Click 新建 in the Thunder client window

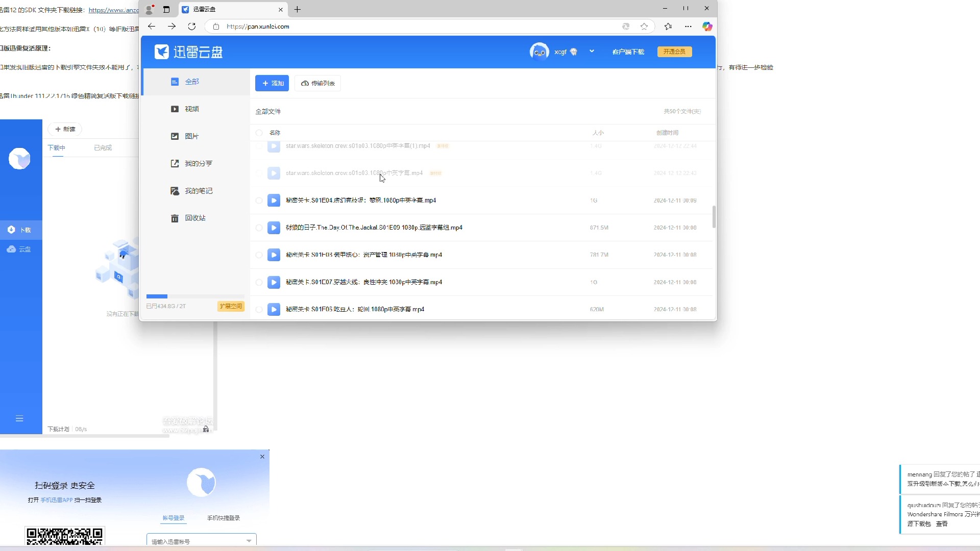point(65,129)
